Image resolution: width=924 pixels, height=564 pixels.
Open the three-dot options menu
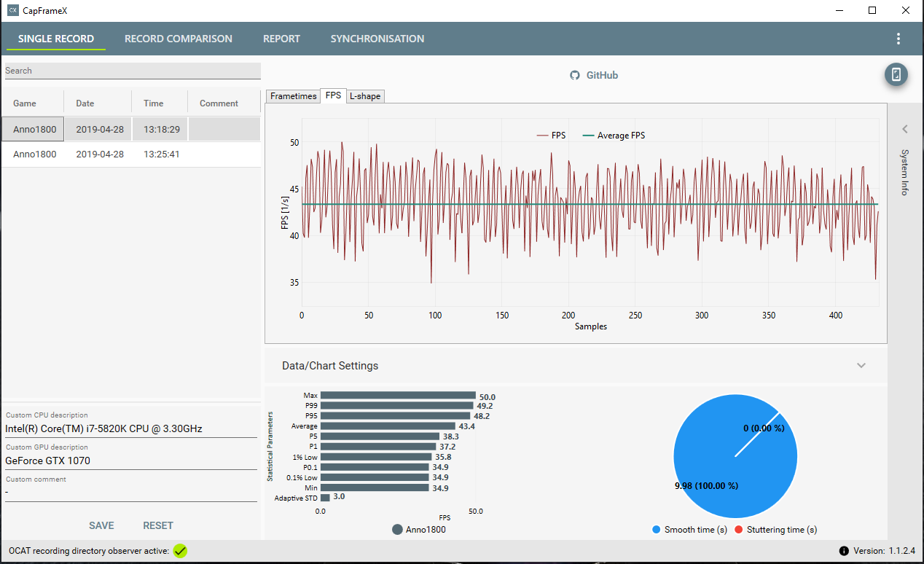[898, 39]
